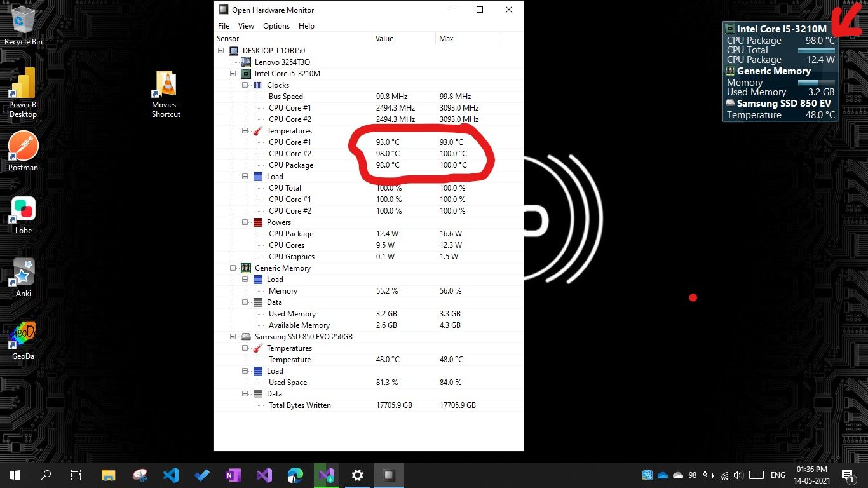Click the gadget's CPU Total load bar
Image resolution: width=868 pixels, height=488 pixels.
[x=817, y=50]
